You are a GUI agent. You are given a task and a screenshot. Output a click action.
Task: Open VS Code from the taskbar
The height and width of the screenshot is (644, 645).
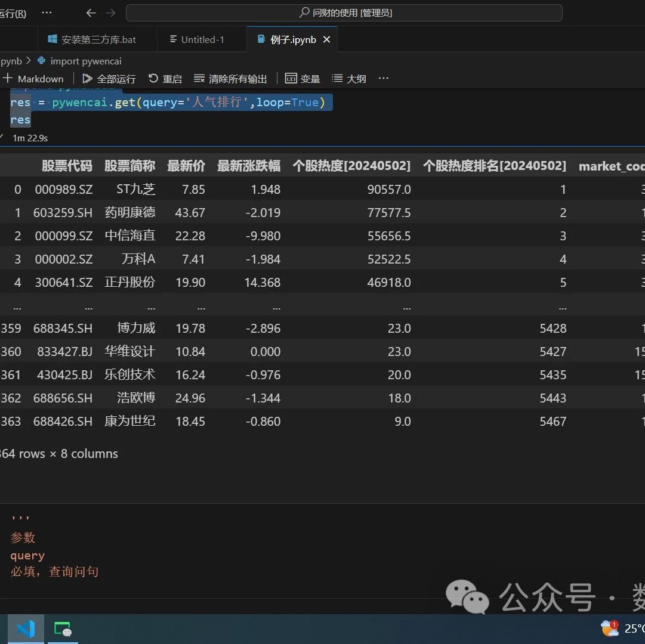pos(26,628)
